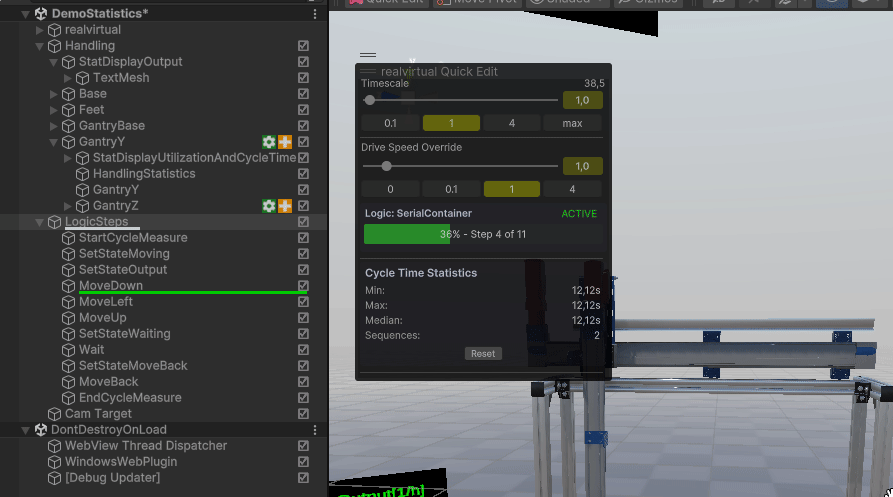
Task: Disable the WindowsWebPlugin checkbox
Action: pos(303,462)
